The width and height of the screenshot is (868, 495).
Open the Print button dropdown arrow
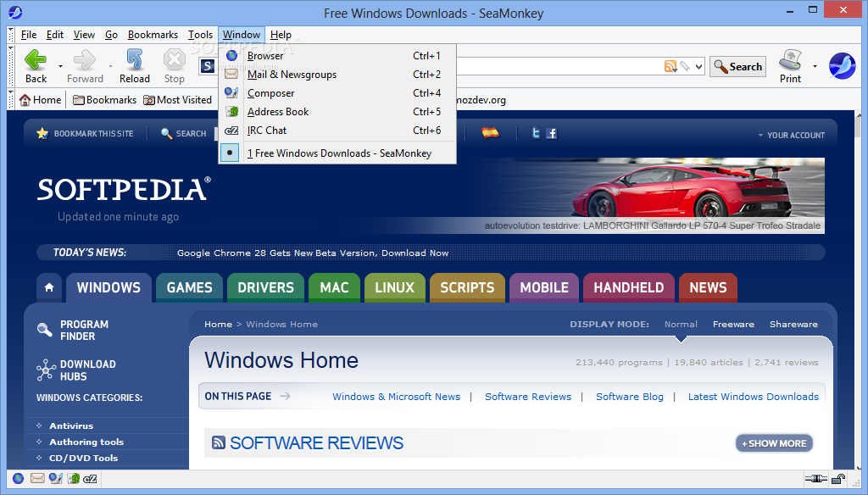click(x=815, y=66)
